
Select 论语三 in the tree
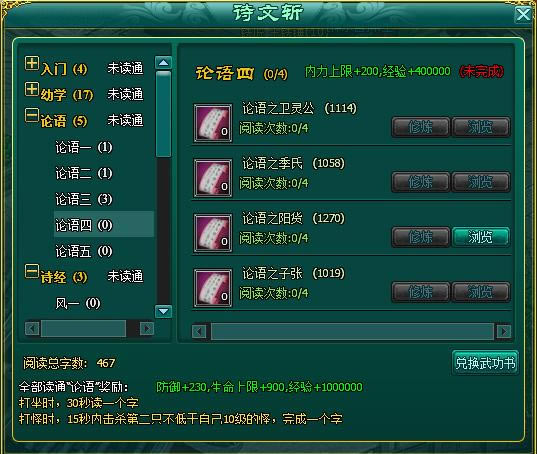84,199
